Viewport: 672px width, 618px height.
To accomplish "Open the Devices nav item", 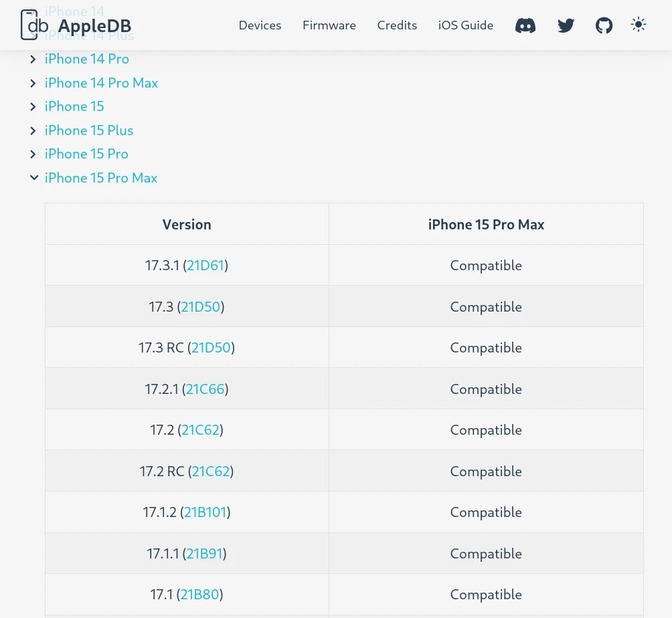I will 260,25.
